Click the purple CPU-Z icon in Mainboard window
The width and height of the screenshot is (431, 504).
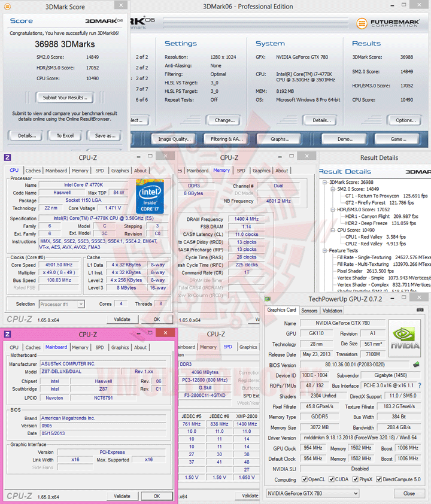7,334
